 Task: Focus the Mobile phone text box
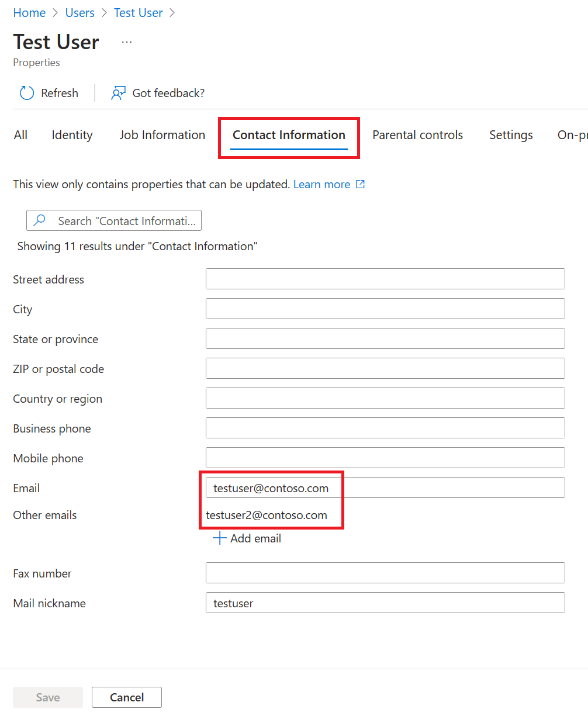tap(385, 458)
